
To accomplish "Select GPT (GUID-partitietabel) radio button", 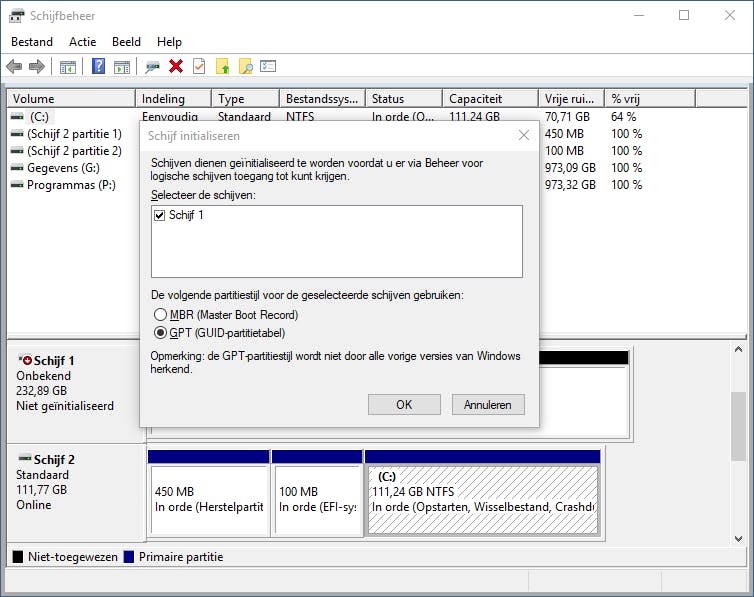I will [160, 333].
